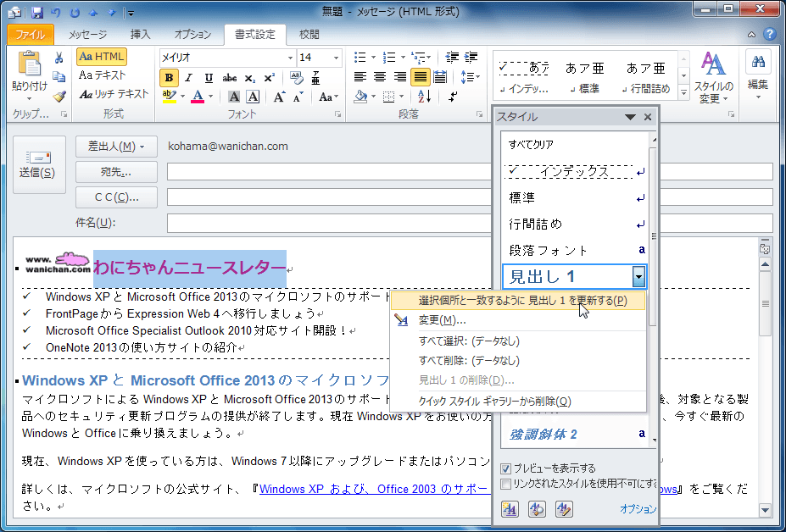This screenshot has height=532, width=786.
Task: Switch to the オプション tab
Action: point(192,35)
